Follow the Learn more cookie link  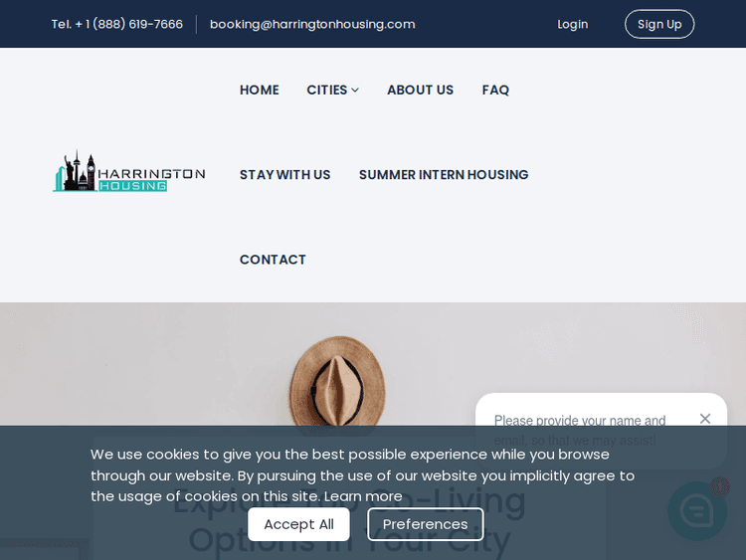(363, 496)
